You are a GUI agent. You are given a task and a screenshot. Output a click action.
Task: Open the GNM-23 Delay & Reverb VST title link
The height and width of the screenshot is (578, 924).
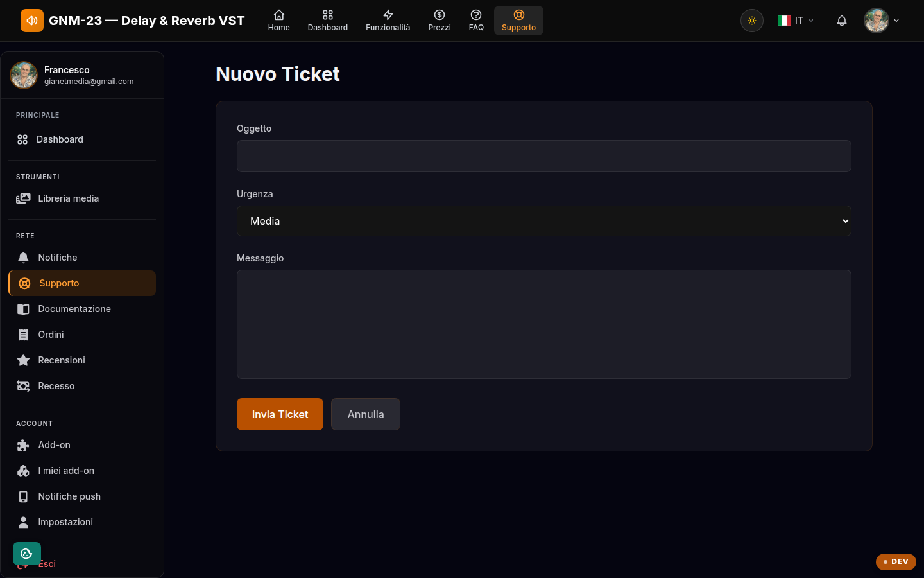click(x=146, y=21)
